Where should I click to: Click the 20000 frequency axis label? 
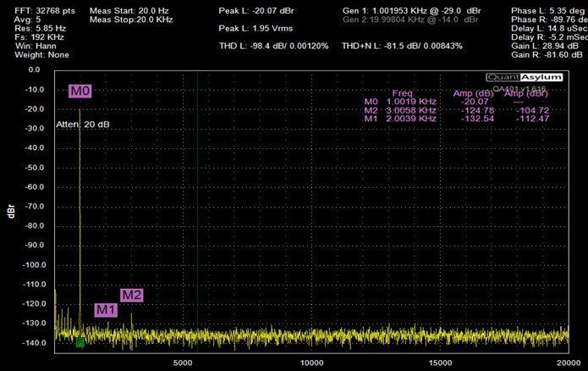[x=569, y=363]
